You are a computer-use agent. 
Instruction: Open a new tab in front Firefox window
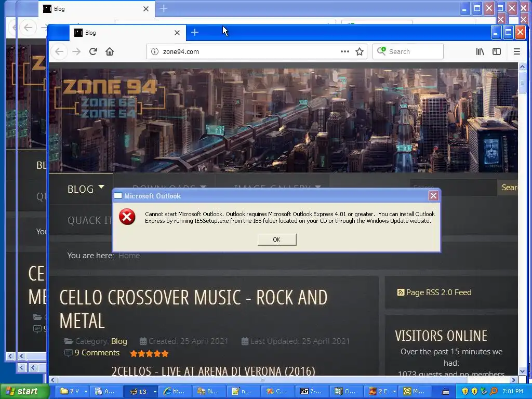click(195, 33)
